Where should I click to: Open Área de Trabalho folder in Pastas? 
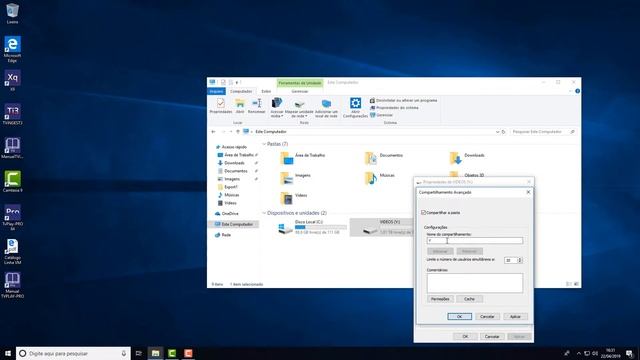point(303,158)
